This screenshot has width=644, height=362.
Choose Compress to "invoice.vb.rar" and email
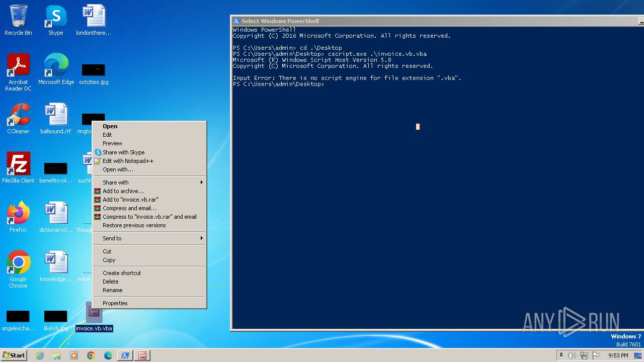click(x=149, y=217)
